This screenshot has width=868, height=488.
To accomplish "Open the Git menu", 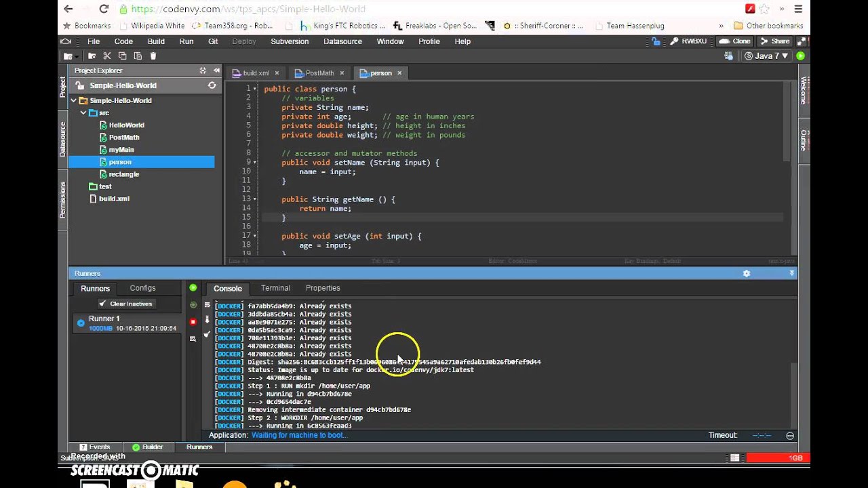I will (213, 41).
